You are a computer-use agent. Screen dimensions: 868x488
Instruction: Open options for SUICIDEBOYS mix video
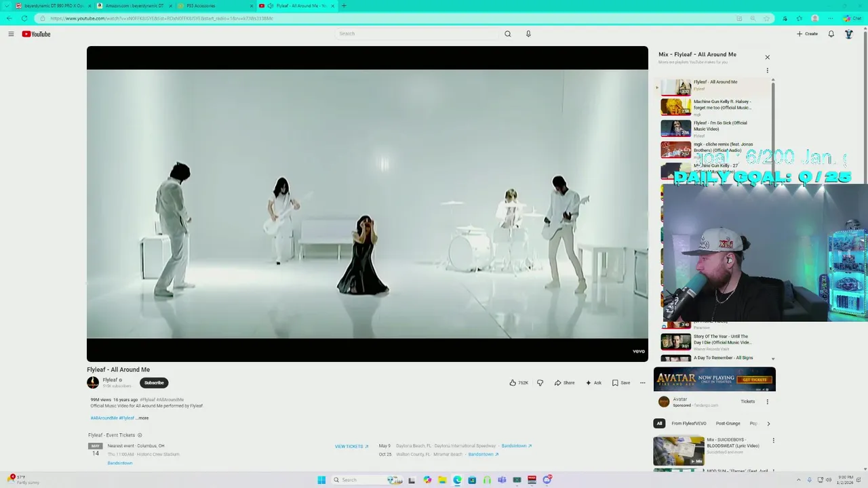[773, 441]
